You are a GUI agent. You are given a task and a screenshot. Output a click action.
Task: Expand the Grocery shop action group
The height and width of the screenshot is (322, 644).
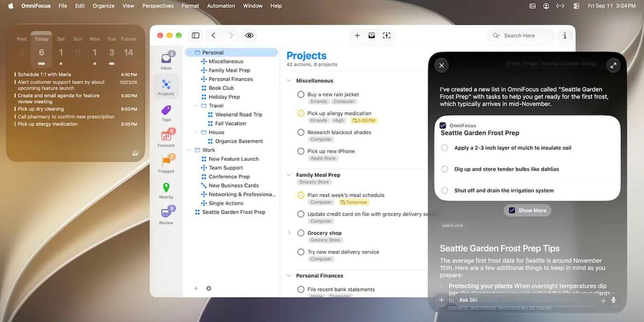click(x=289, y=233)
